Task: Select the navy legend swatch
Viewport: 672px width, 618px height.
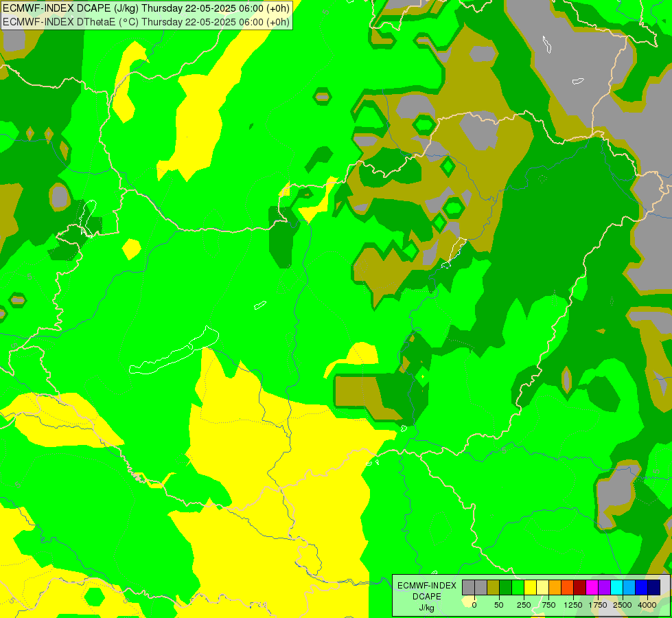Action: coord(654,588)
